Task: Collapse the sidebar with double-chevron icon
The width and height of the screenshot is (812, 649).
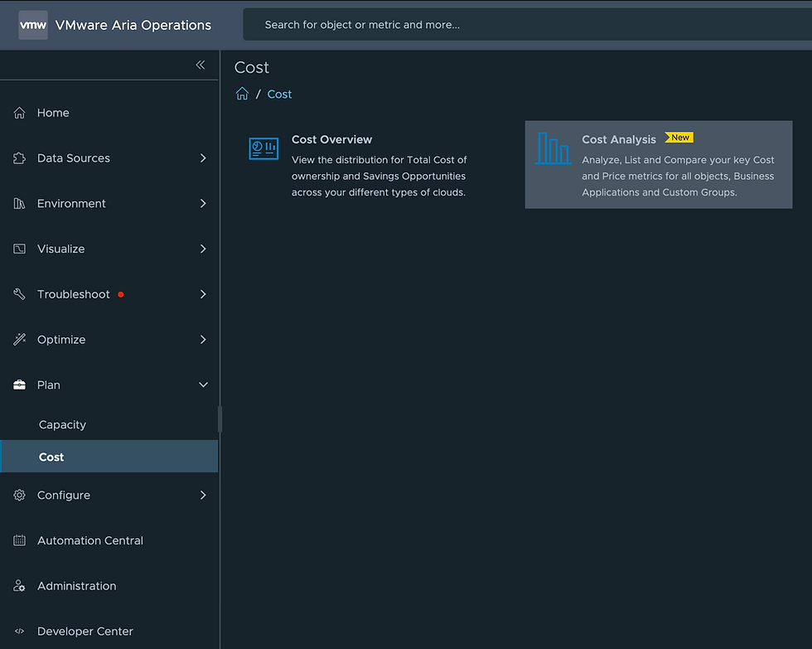Action: pos(201,65)
